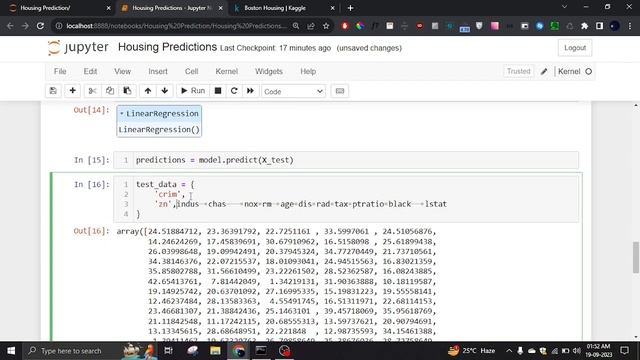Move selected cell down with the arrow icon

click(x=164, y=91)
